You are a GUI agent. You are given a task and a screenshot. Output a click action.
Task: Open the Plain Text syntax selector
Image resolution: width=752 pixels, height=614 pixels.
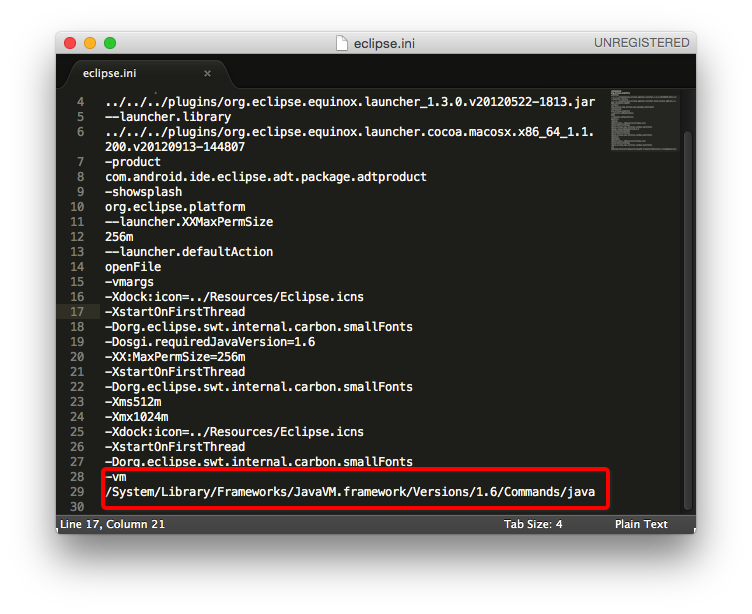(x=641, y=524)
